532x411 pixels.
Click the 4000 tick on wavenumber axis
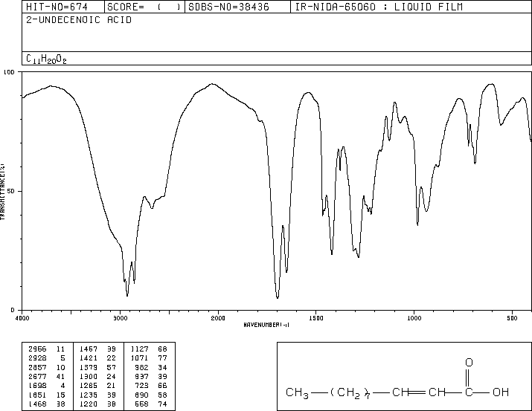[x=22, y=318]
